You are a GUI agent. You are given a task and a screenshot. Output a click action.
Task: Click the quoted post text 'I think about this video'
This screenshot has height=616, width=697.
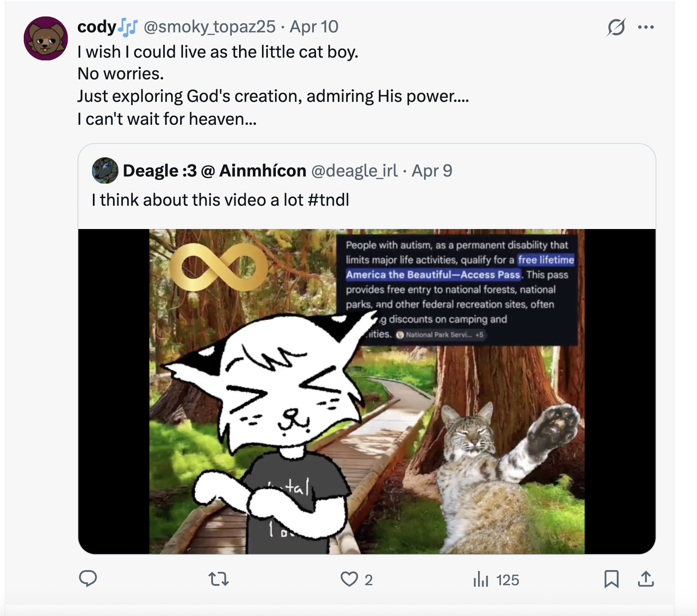(x=198, y=200)
